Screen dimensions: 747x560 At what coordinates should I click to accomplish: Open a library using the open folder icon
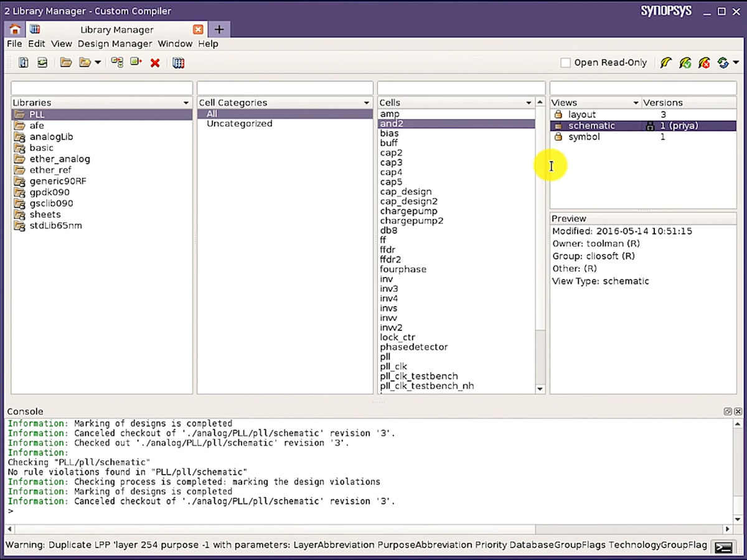(66, 62)
